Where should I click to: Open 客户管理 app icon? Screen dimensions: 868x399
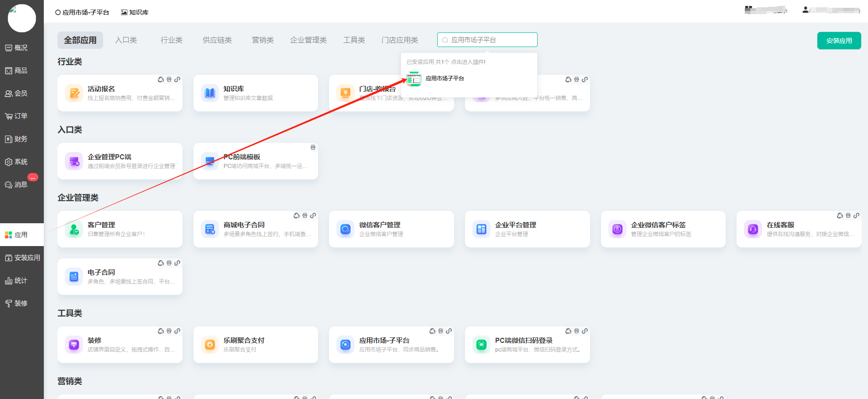pos(73,229)
